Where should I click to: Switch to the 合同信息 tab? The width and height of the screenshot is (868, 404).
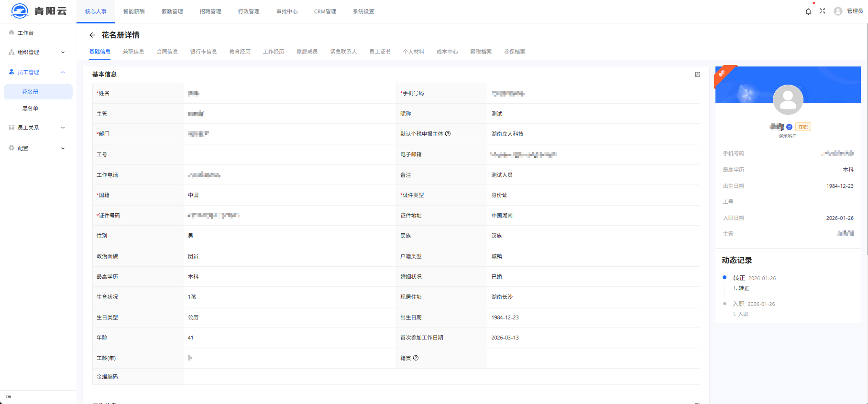click(x=167, y=52)
